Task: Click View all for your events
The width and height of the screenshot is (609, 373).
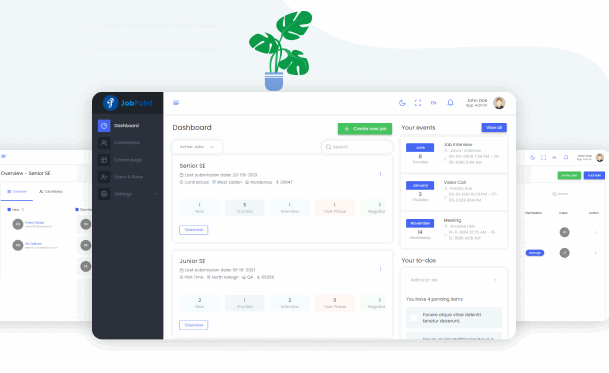Action: (x=494, y=127)
